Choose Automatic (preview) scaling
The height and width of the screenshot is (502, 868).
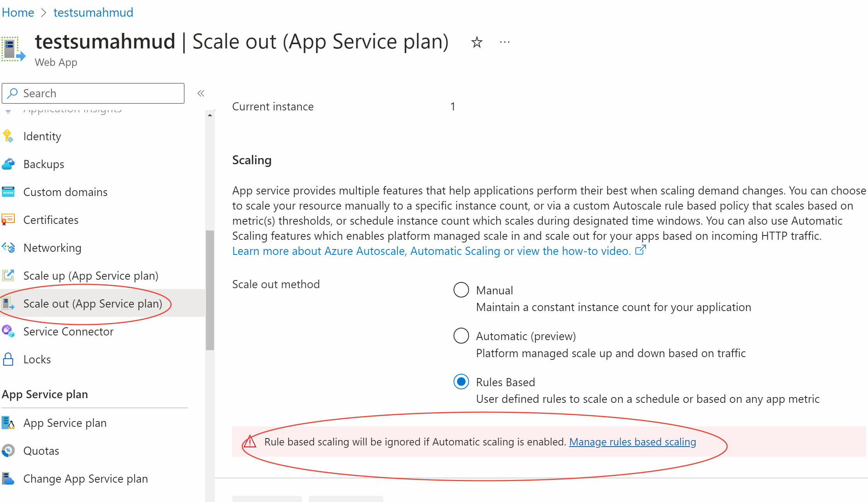[x=461, y=336]
